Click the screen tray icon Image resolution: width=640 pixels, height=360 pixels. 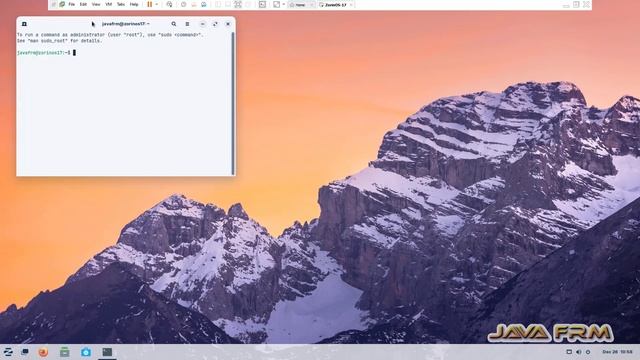pos(569,352)
